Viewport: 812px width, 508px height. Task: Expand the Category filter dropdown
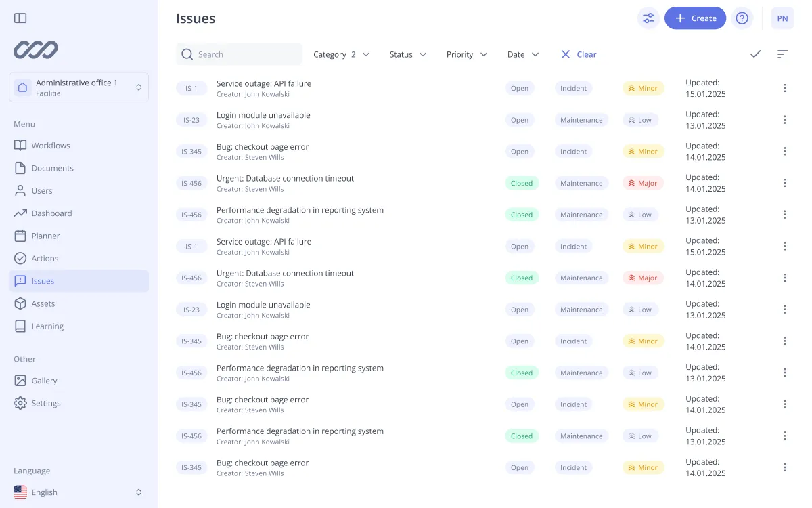point(341,54)
